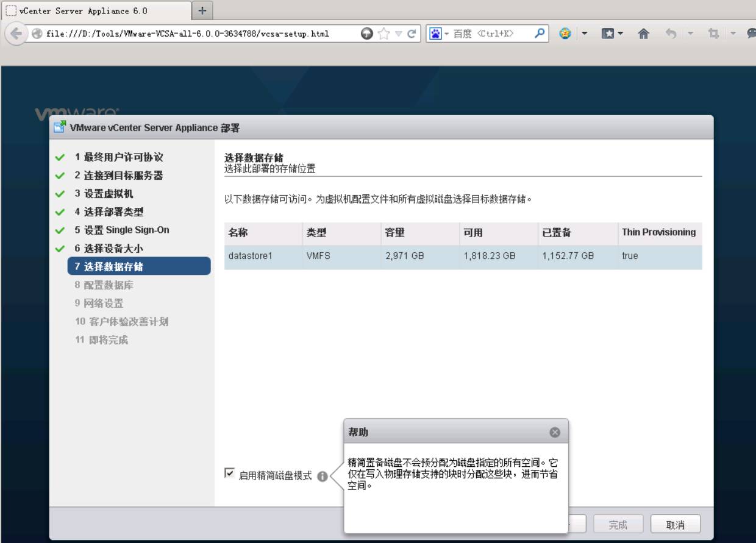Go to step 4 选择部署类型

109,211
